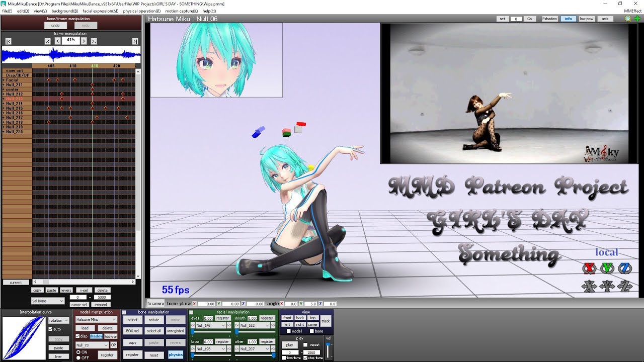The width and height of the screenshot is (644, 362).
Task: Click the gray Y move icon
Action: (607, 286)
